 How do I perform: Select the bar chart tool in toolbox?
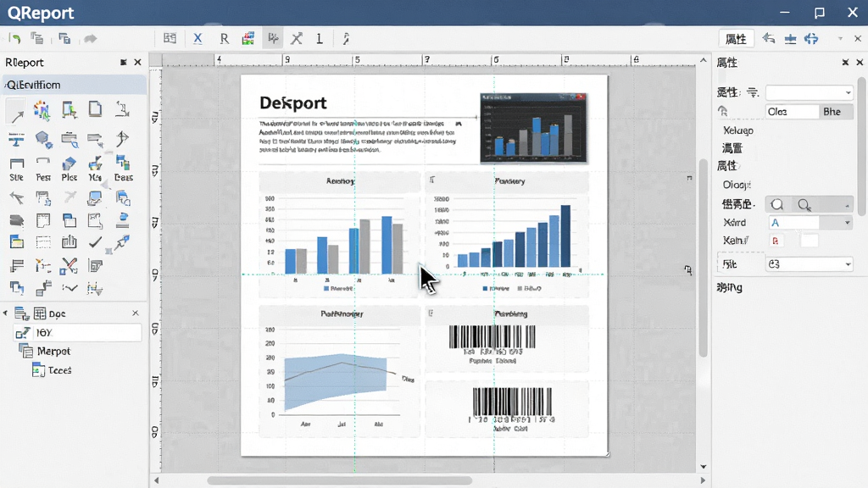coord(69,241)
